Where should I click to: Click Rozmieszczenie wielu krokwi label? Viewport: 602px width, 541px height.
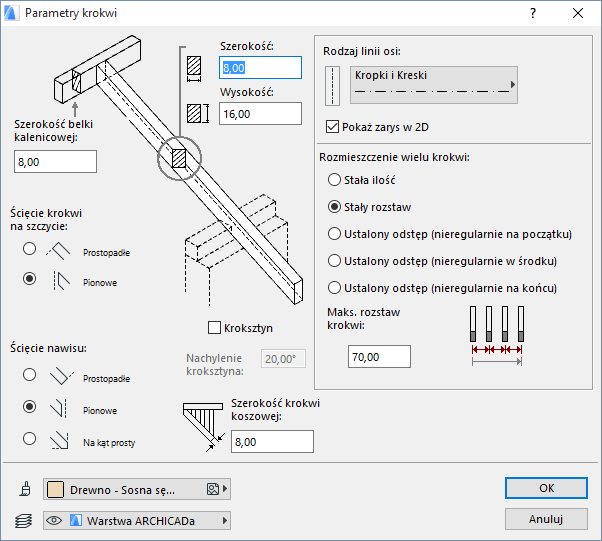394,157
